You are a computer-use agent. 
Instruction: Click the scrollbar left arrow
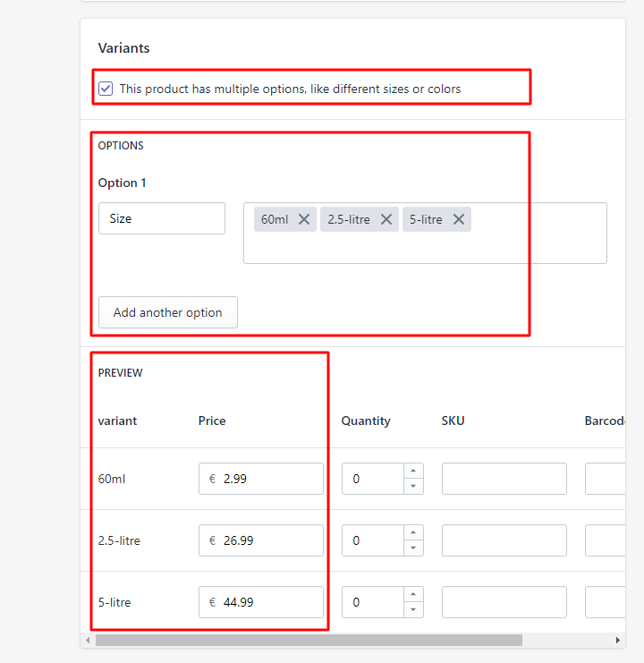88,640
